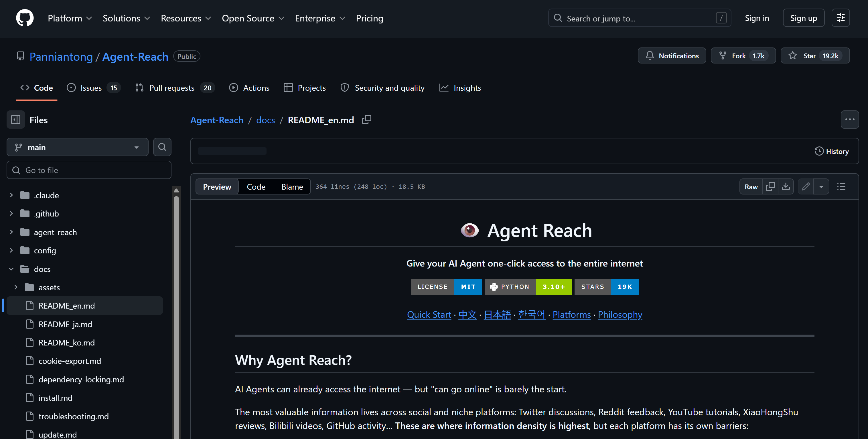Click the MIT license badge
This screenshot has width=868, height=439.
[x=446, y=287]
